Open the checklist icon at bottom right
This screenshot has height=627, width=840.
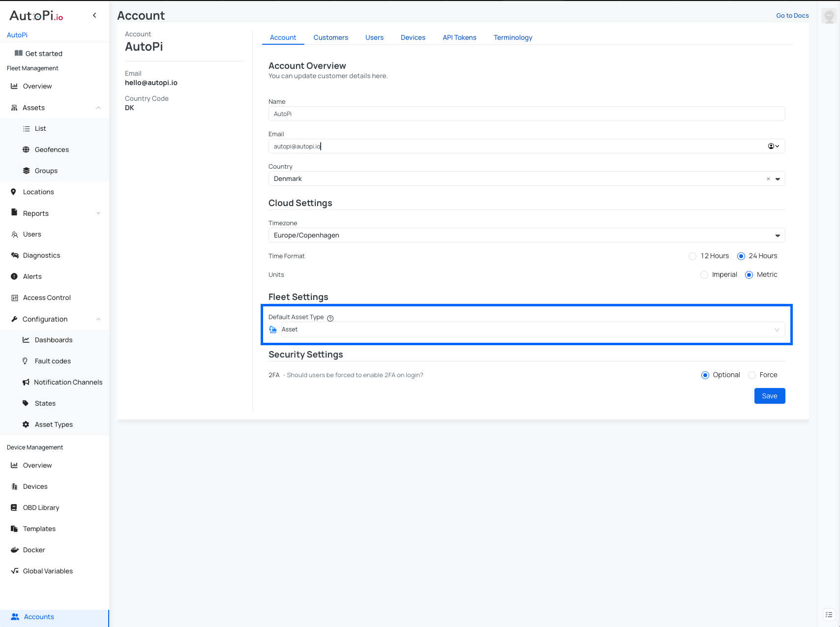click(x=829, y=615)
